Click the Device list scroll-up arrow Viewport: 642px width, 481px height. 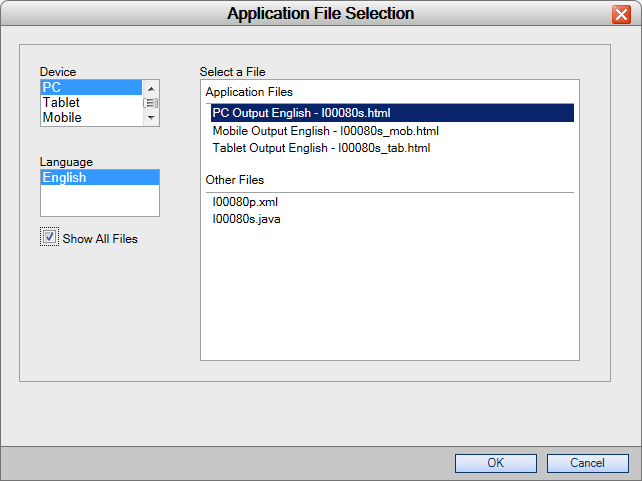[x=151, y=88]
